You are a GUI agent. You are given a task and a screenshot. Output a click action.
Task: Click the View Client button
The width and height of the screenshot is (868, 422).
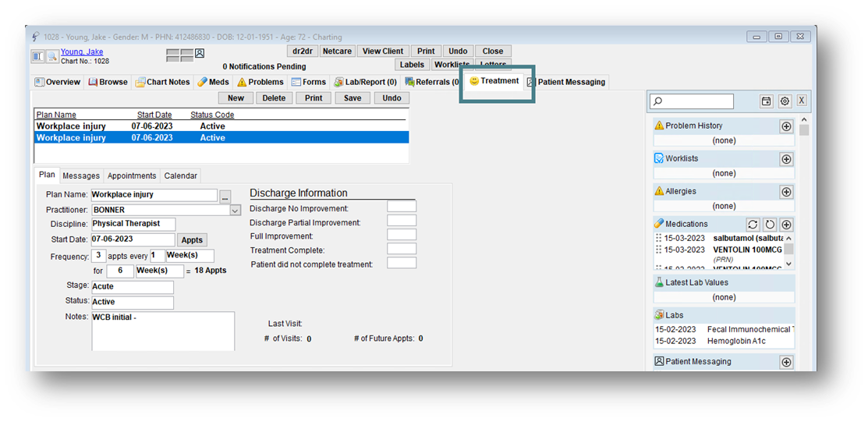[x=383, y=51]
